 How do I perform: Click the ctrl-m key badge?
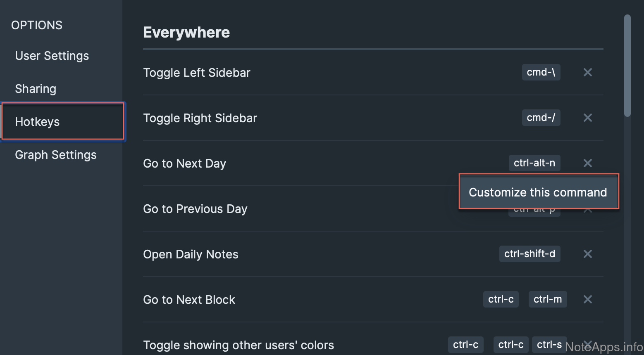click(x=547, y=299)
